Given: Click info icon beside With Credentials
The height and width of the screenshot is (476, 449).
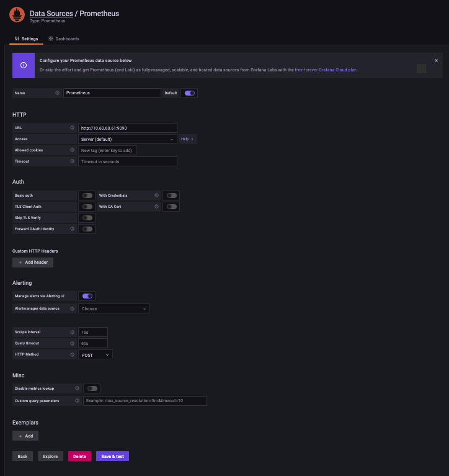Looking at the screenshot, I should (x=156, y=195).
